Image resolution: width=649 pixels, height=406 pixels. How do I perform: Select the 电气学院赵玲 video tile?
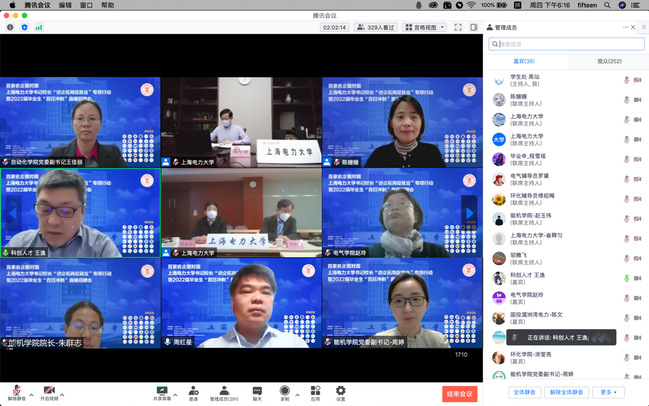[402, 213]
